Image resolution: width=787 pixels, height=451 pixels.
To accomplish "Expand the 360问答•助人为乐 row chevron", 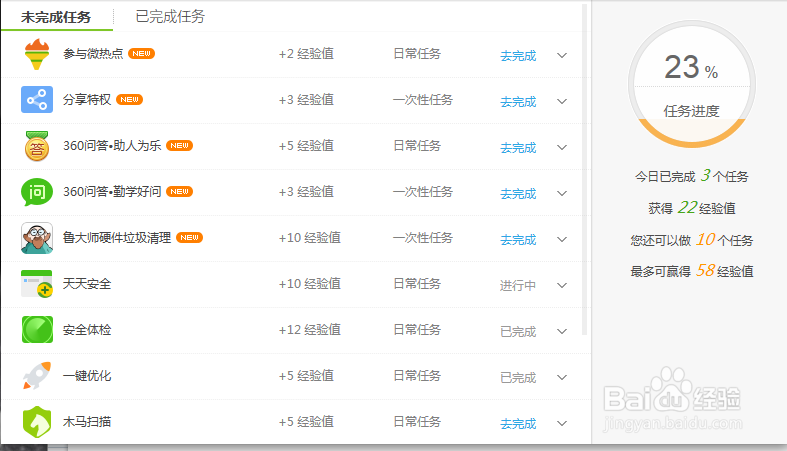I will [x=562, y=147].
